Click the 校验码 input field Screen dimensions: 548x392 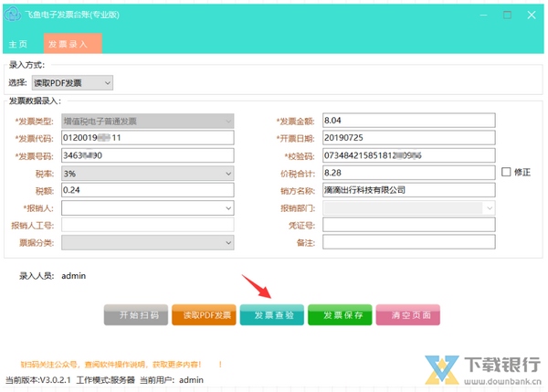[408, 155]
